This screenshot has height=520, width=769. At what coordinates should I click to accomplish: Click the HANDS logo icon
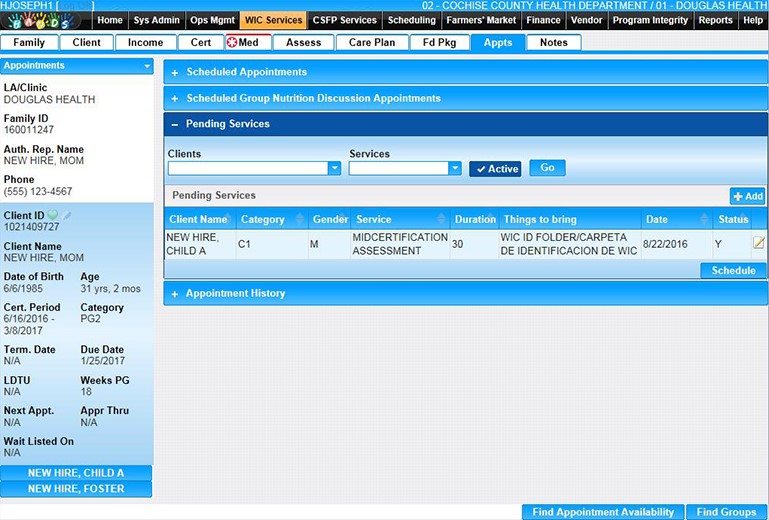pos(45,20)
